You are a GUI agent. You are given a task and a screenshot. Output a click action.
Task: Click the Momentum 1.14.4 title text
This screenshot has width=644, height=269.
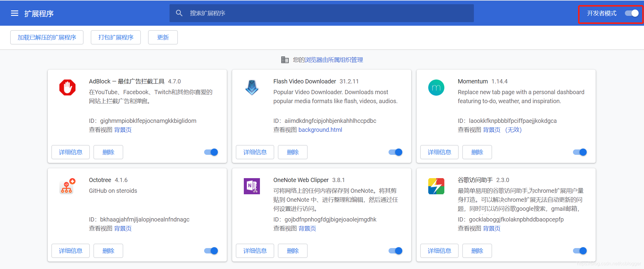483,81
